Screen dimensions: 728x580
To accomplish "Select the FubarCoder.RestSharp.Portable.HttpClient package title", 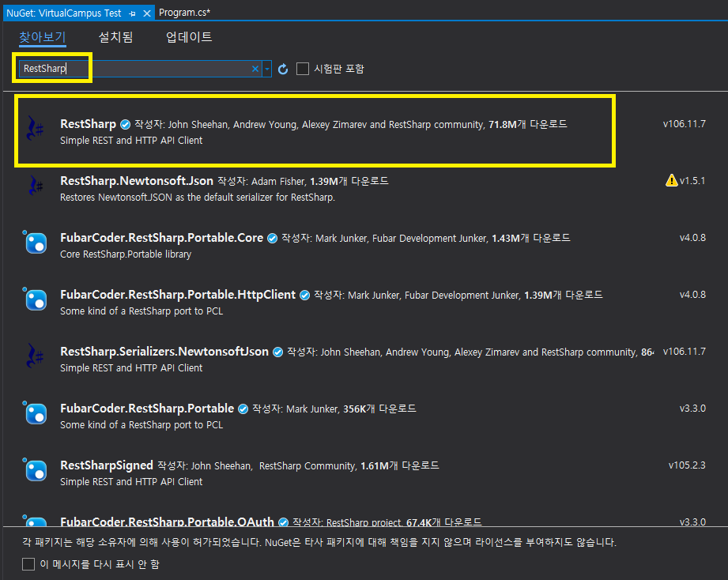I will click(x=178, y=295).
